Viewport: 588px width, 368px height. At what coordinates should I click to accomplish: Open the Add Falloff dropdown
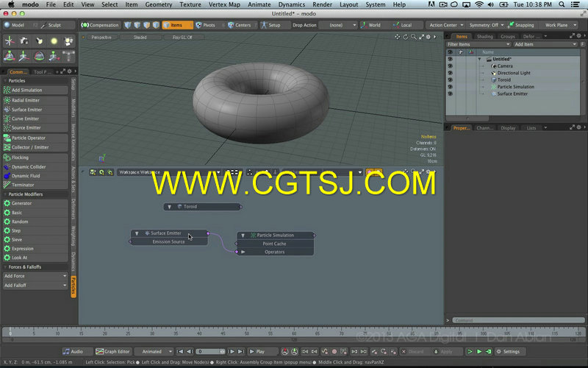(35, 286)
